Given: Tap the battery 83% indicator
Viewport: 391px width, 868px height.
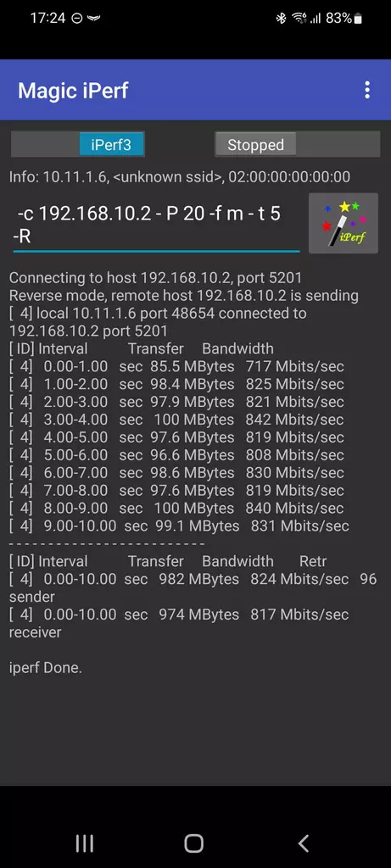Looking at the screenshot, I should [x=344, y=19].
